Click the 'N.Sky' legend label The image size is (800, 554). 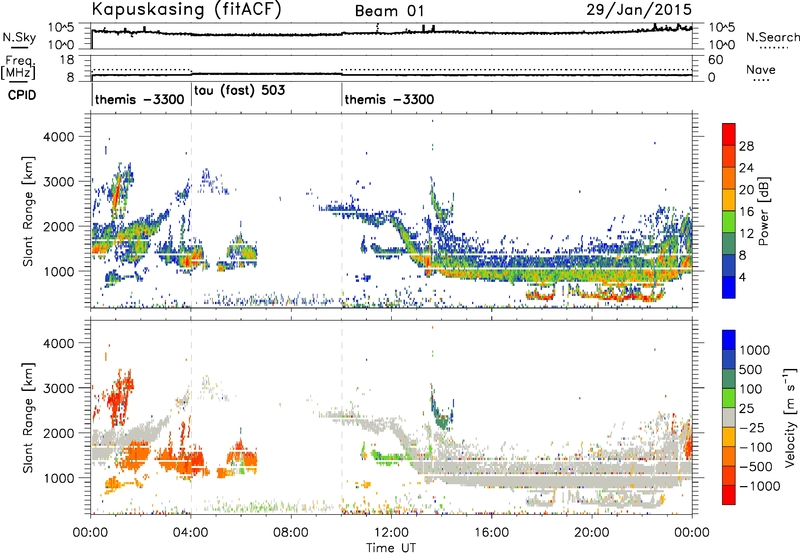[x=19, y=37]
